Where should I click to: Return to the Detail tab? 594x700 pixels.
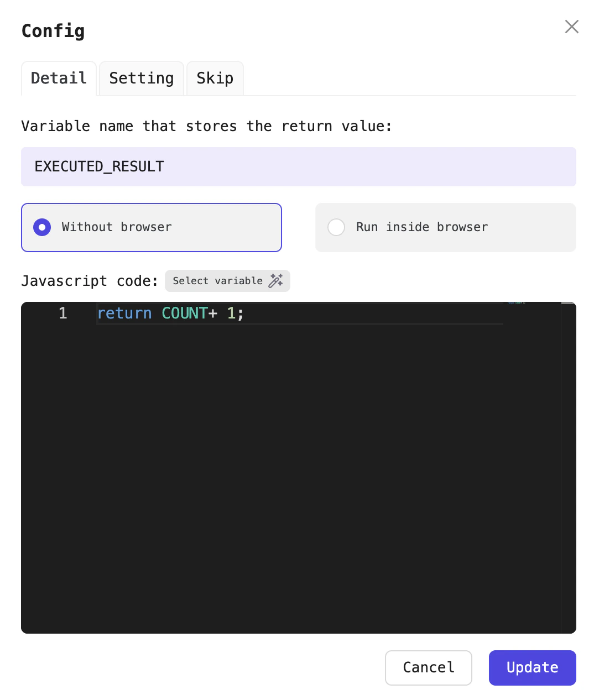(58, 79)
